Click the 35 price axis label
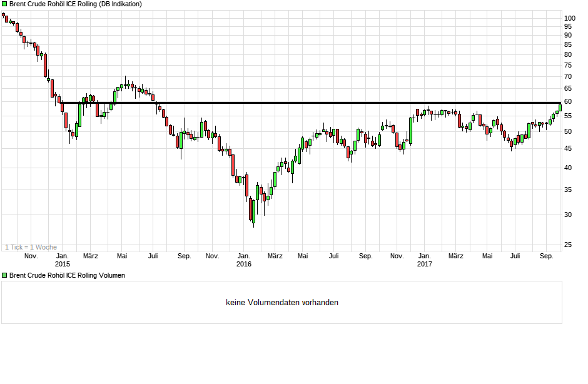588x384 pixels. tap(568, 189)
